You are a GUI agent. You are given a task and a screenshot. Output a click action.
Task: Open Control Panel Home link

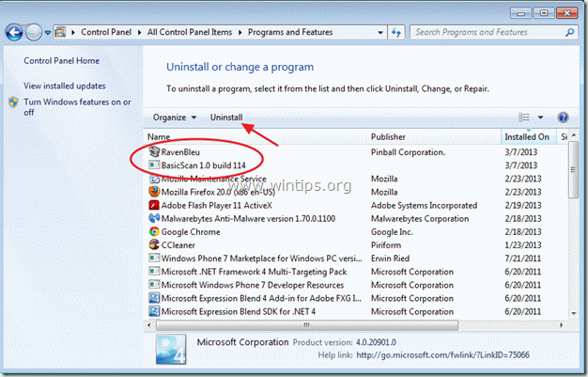click(x=61, y=61)
